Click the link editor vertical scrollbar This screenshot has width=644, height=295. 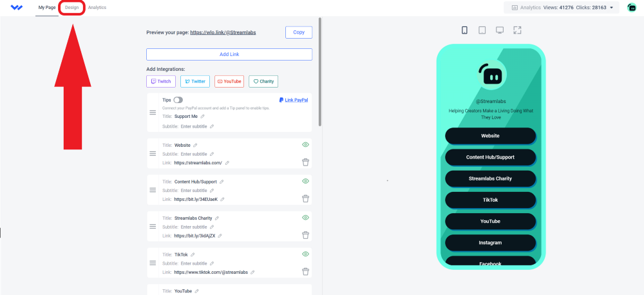pos(320,72)
